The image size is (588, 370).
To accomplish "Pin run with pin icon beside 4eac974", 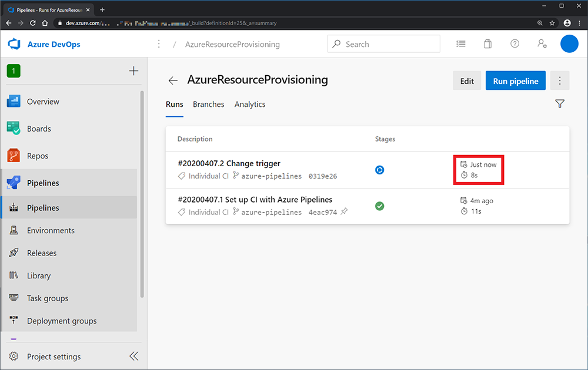I will tap(344, 211).
